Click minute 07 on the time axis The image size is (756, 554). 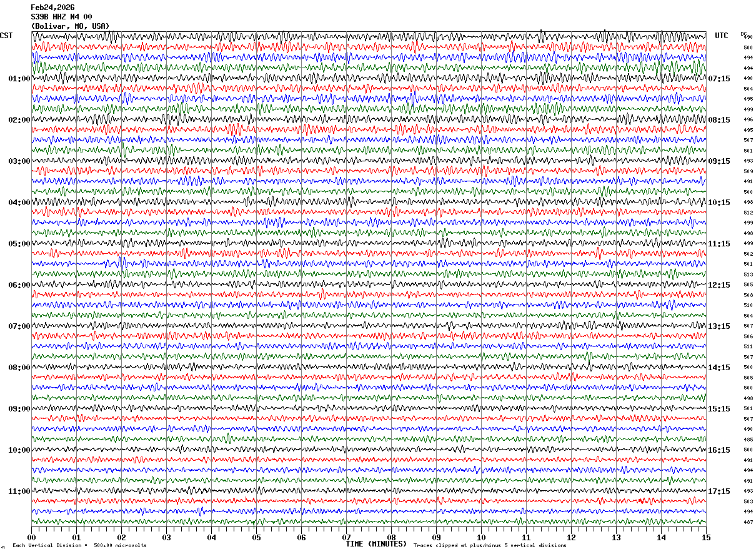click(346, 537)
